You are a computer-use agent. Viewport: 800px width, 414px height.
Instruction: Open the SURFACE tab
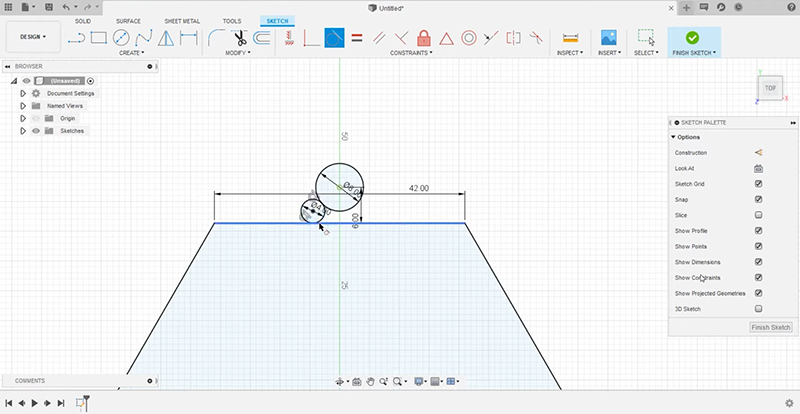point(129,20)
